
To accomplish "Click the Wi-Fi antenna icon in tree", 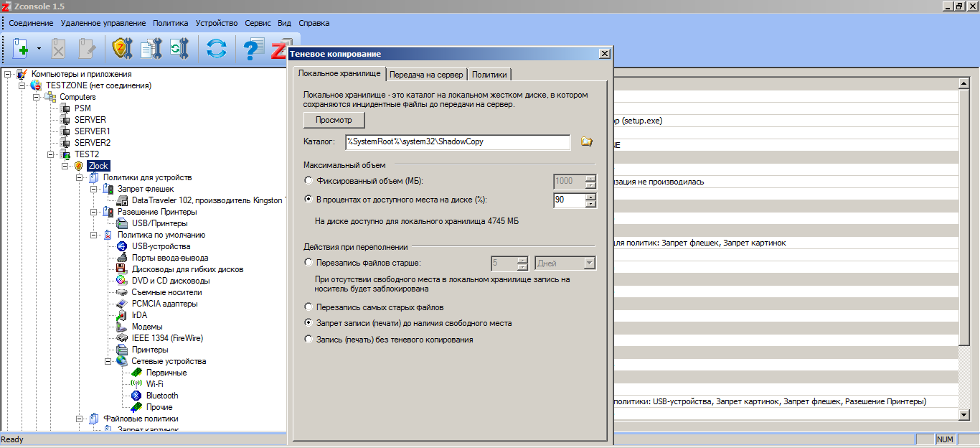I will coord(136,384).
